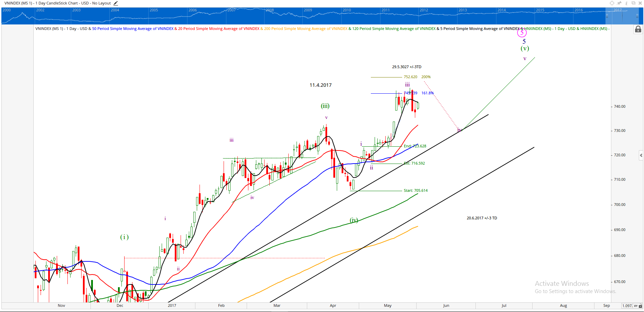Click the scale ratio field showing 1.097

[x=627, y=306]
